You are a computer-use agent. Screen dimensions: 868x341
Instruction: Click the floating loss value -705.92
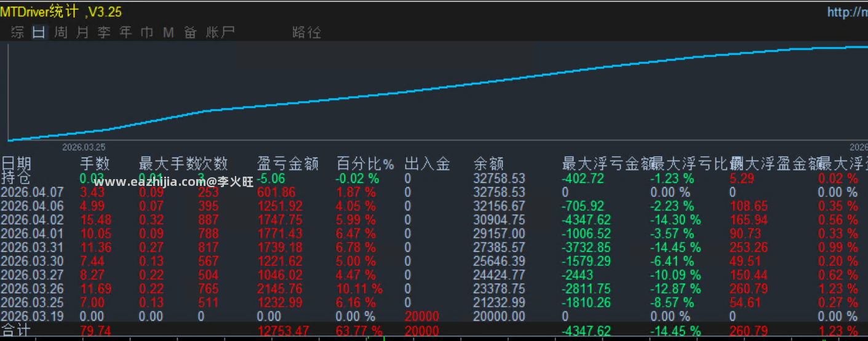coord(583,206)
